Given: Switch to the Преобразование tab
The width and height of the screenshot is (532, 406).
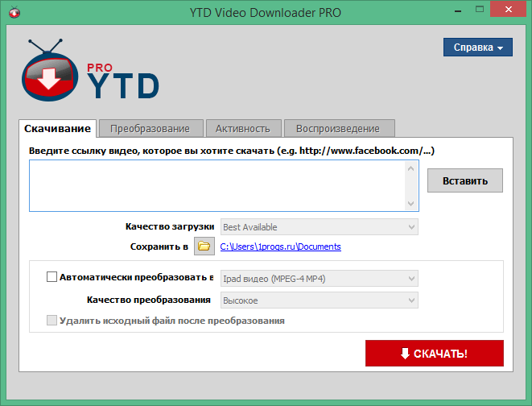Looking at the screenshot, I should coord(150,129).
